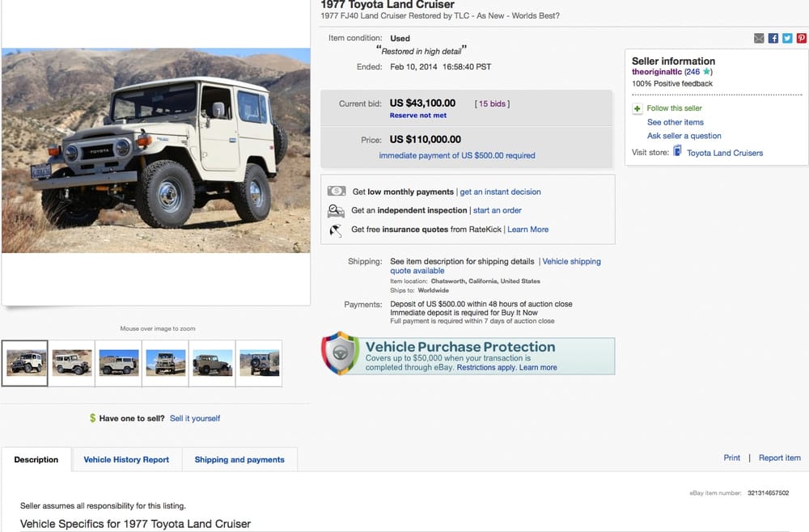
Task: Open the 15 bids history link
Action: [492, 103]
